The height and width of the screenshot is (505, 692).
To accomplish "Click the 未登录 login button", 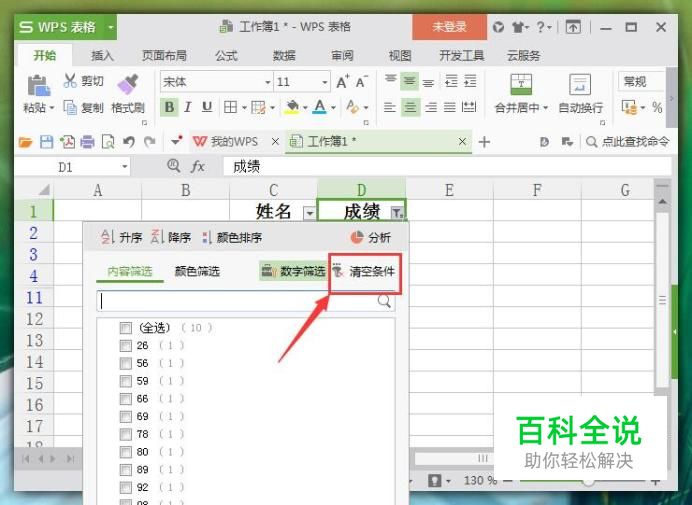I will coord(449,27).
